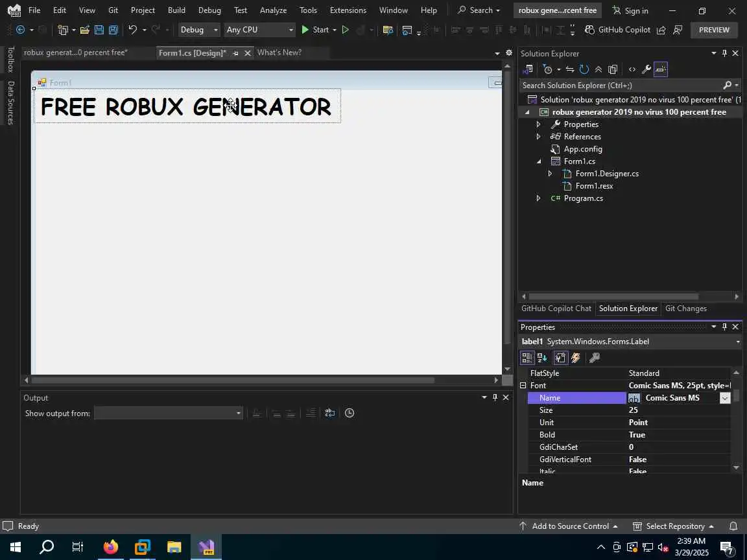Switch to the Git Changes tab
Image resolution: width=747 pixels, height=560 pixels.
[685, 309]
